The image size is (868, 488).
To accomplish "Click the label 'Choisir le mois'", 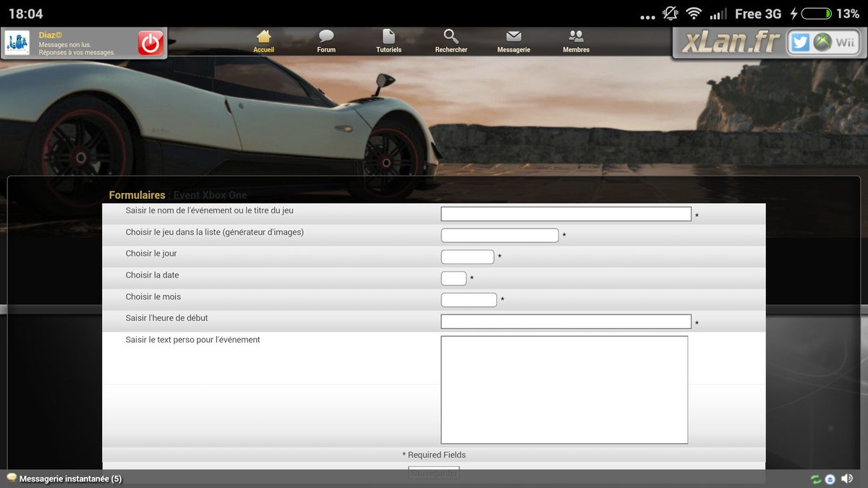I will 153,297.
